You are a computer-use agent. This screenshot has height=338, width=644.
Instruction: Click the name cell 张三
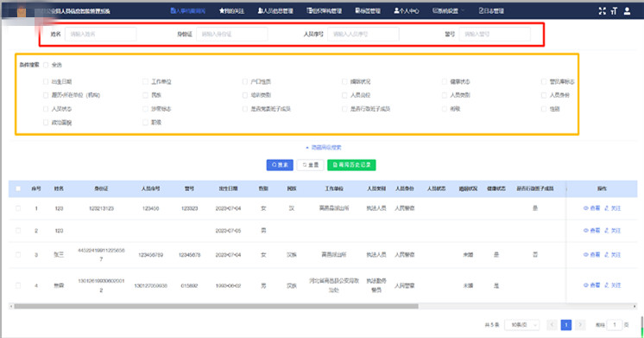click(x=59, y=255)
